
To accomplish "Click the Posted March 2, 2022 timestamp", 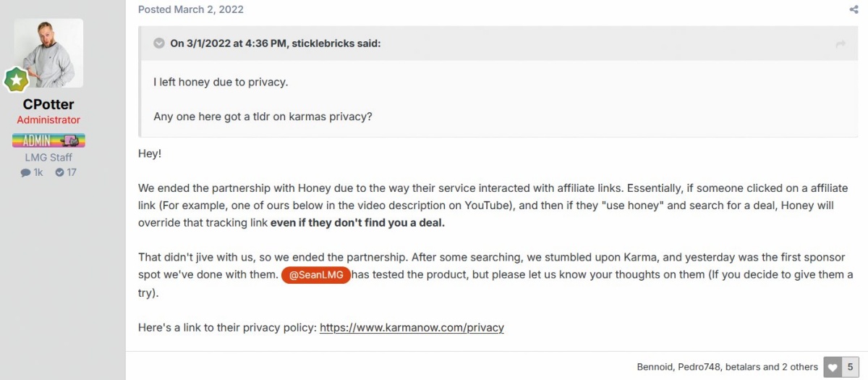I will point(191,9).
